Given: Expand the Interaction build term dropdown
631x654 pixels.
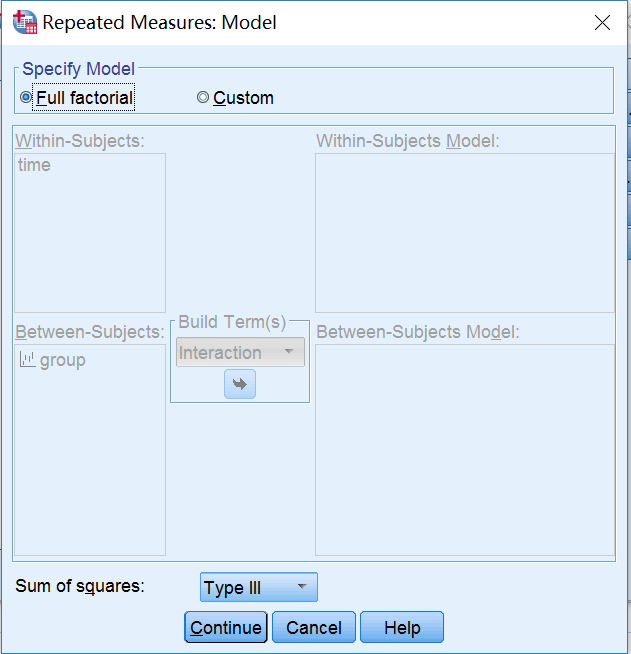Looking at the screenshot, I should 240,352.
